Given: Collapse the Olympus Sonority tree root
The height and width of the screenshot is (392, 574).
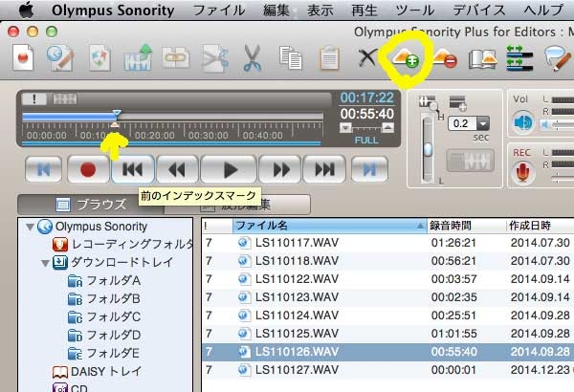Looking at the screenshot, I should 30,228.
